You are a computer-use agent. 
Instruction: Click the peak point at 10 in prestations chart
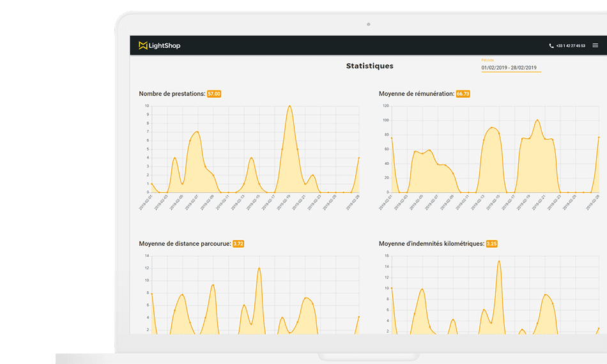(289, 105)
